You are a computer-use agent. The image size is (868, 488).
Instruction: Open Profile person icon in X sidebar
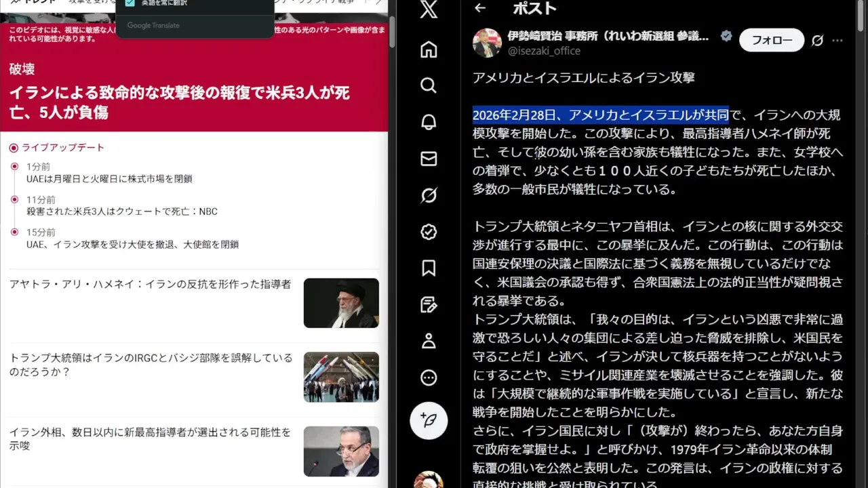pos(429,341)
